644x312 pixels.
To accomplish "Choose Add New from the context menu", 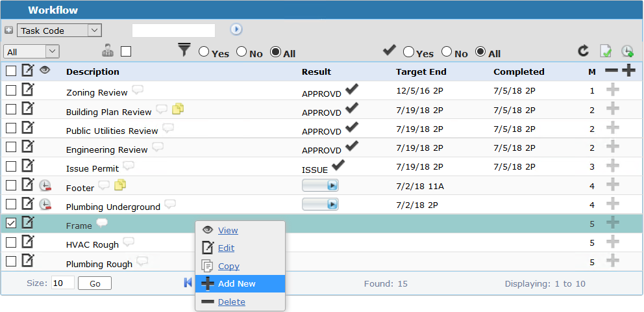I will pos(236,284).
